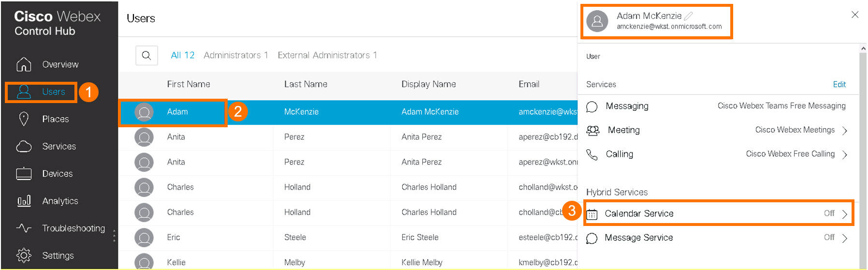Image resolution: width=868 pixels, height=270 pixels.
Task: Click the Services cloud icon
Action: 24,146
